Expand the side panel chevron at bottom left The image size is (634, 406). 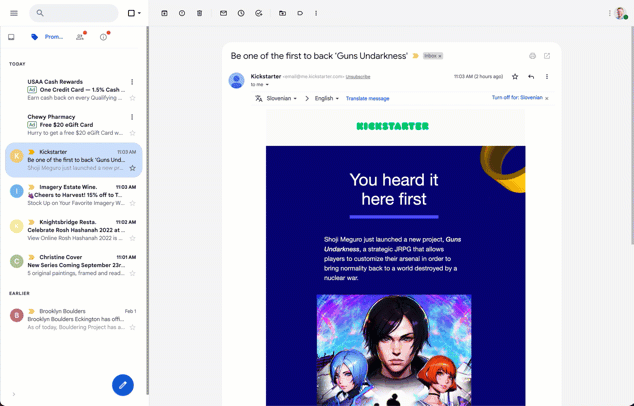click(x=14, y=394)
